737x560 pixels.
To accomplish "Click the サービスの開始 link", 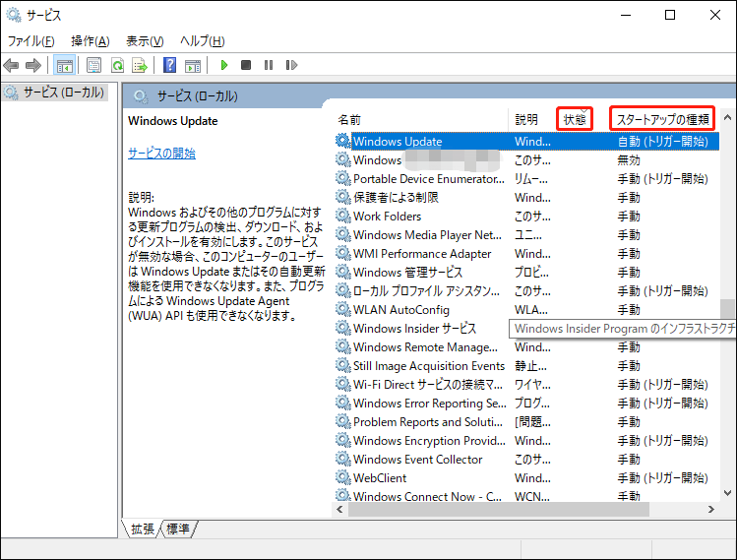I will [161, 153].
